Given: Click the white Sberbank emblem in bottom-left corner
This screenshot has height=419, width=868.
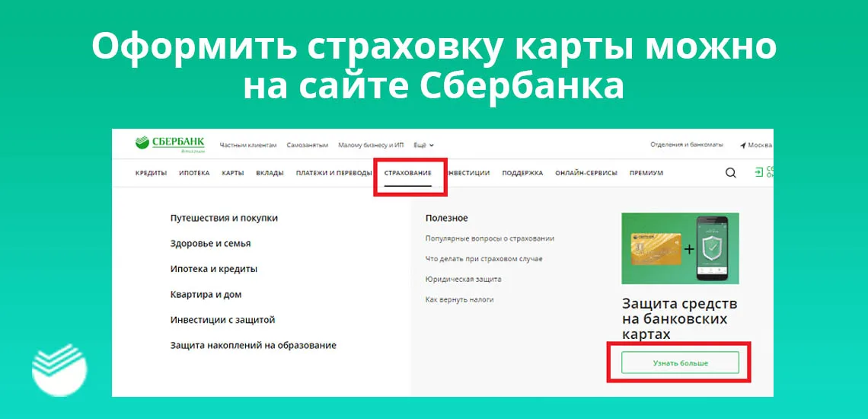Looking at the screenshot, I should tap(59, 370).
